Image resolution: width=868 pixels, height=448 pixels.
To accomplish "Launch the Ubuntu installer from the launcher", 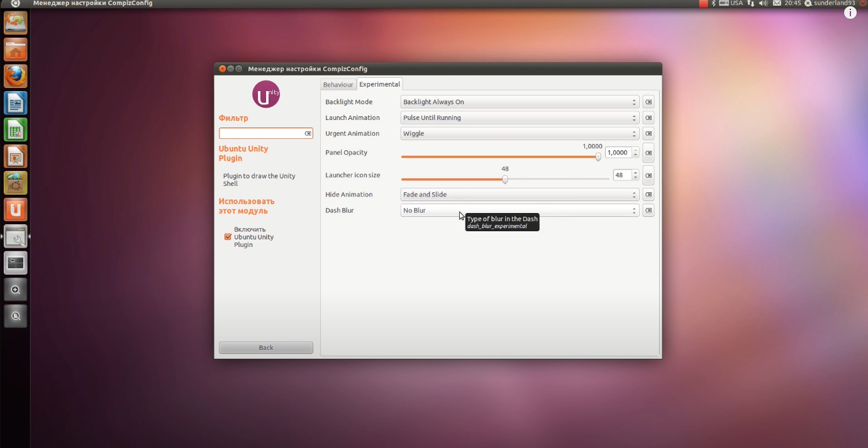I will [x=15, y=23].
